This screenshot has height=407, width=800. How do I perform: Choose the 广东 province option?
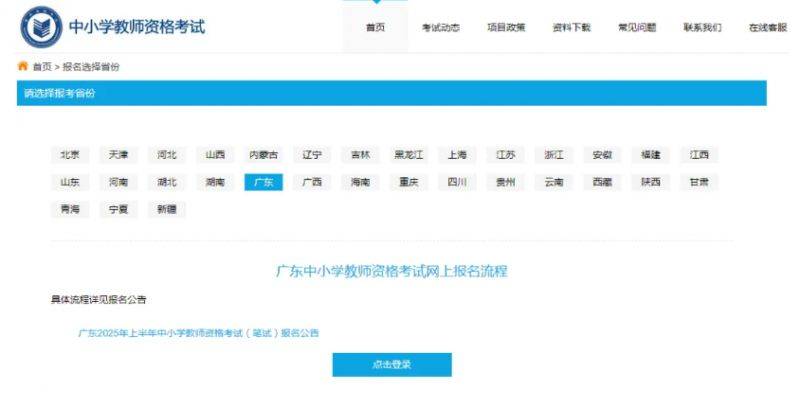click(264, 182)
